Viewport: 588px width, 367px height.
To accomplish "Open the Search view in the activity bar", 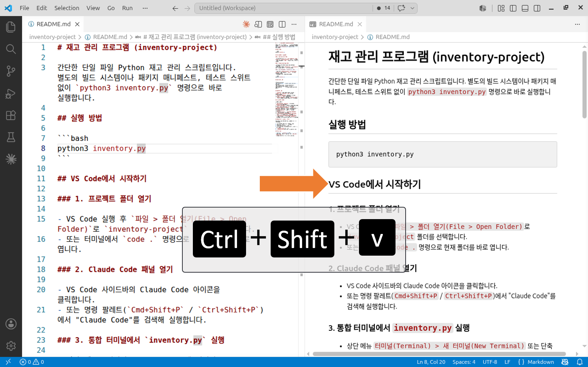I will 11,49.
